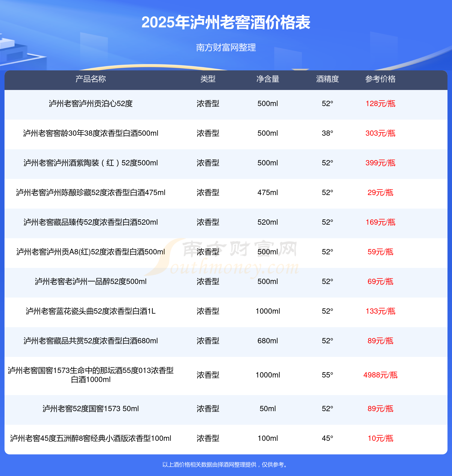Click 浓香型 in the 五洲醉8窖 row
The width and height of the screenshot is (452, 476).
[208, 438]
